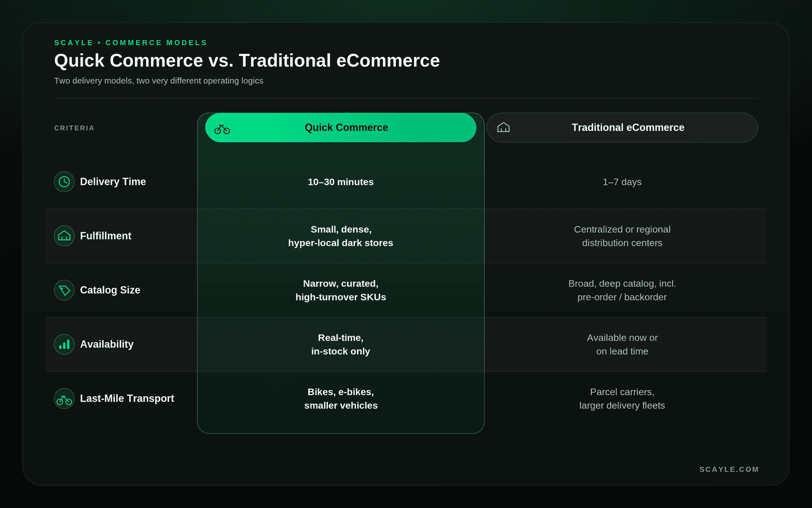Click the bicycle icon beside Last-Mile Transport

pyautogui.click(x=64, y=399)
